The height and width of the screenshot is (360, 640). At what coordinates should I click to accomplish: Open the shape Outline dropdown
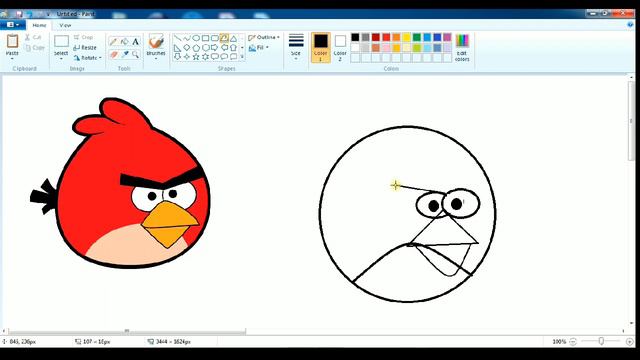click(x=264, y=37)
